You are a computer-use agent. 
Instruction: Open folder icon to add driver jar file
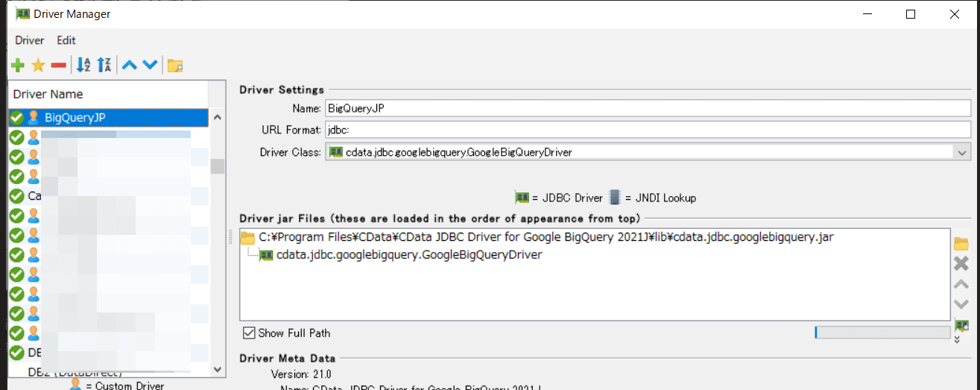click(x=961, y=244)
